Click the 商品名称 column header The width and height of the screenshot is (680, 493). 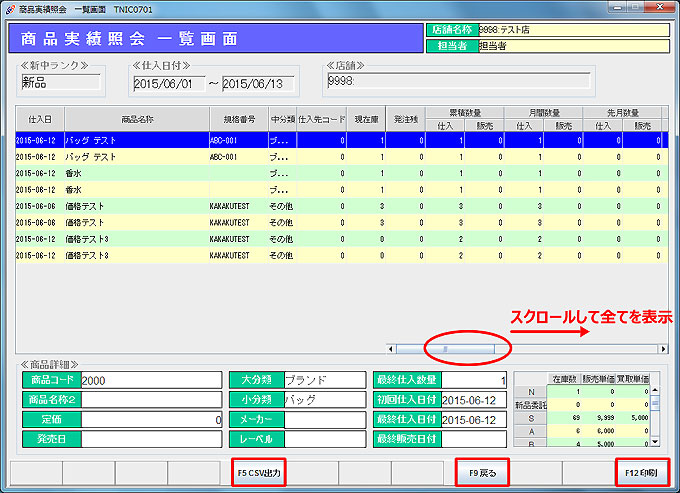tap(136, 120)
